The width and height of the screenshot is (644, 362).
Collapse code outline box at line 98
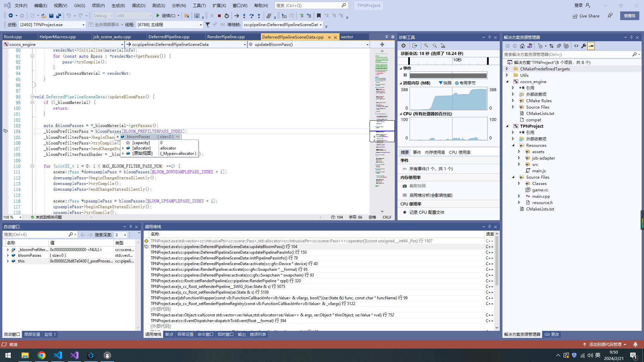tap(32, 97)
